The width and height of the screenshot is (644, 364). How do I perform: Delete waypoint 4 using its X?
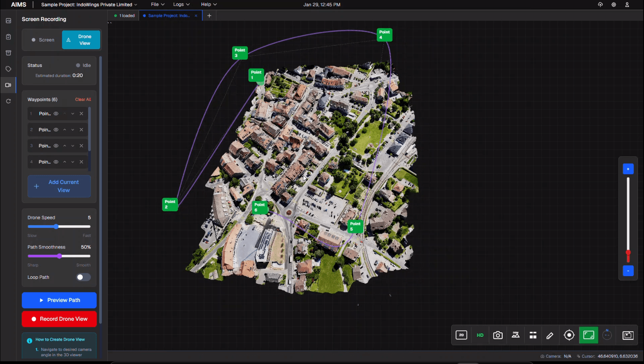[x=82, y=162]
